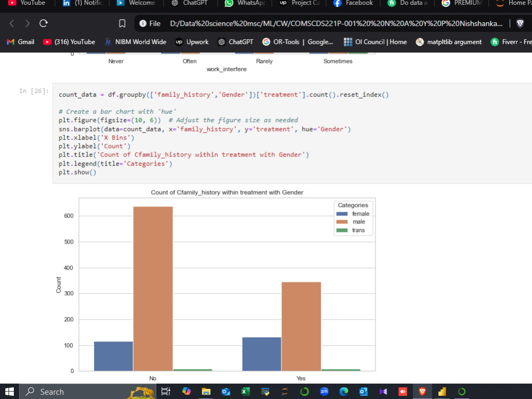
Task: Switch to the Home Page tab
Action: pyautogui.click(x=513, y=3)
